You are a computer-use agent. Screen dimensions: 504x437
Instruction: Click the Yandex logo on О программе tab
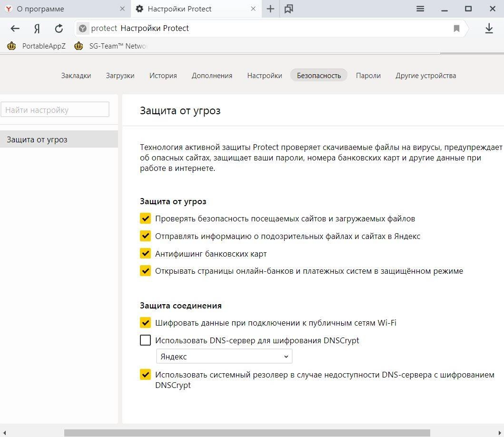pyautogui.click(x=9, y=9)
